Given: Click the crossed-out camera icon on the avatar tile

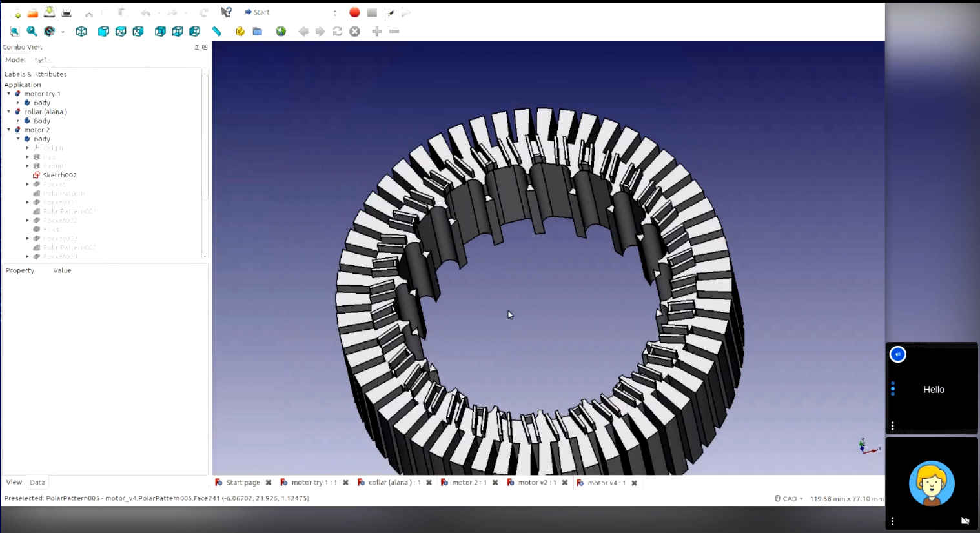Looking at the screenshot, I should coord(965,521).
